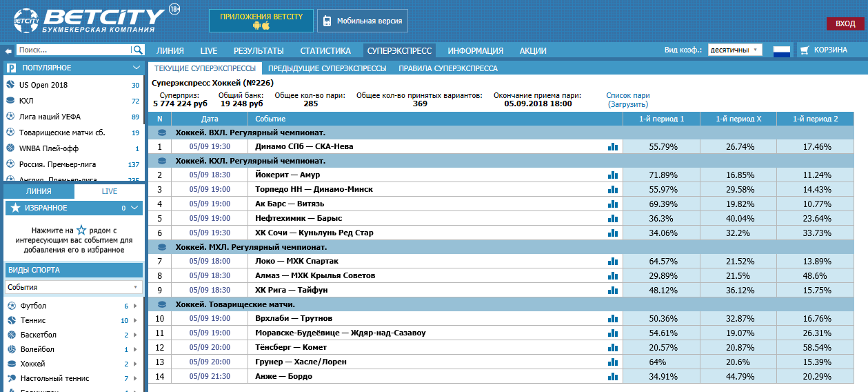Viewport: 868px width, 392px height.
Task: Select Предыдущие суперэкспрессы tab
Action: click(327, 68)
